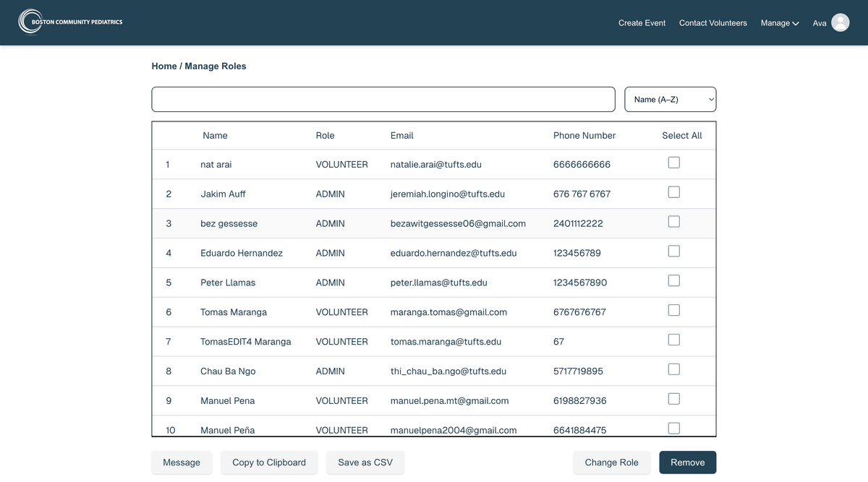Open the Ava user avatar icon
The image size is (868, 482).
click(840, 23)
